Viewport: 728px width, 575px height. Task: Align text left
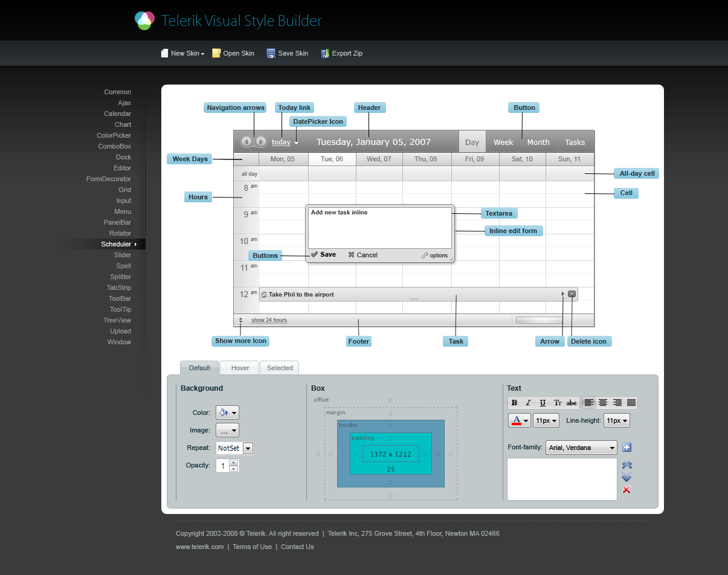coord(588,403)
